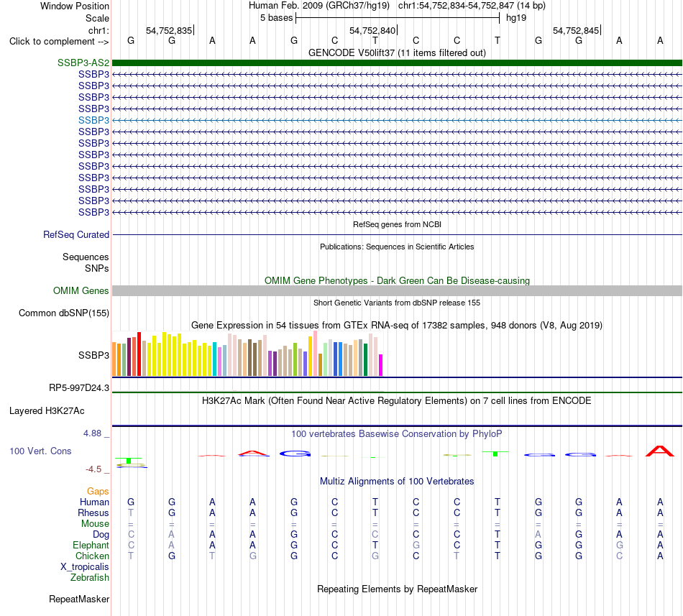Viewport: 683px width, 616px height.
Task: Open the light-blue highlighted SSBP3 transcript label
Action: (93, 120)
